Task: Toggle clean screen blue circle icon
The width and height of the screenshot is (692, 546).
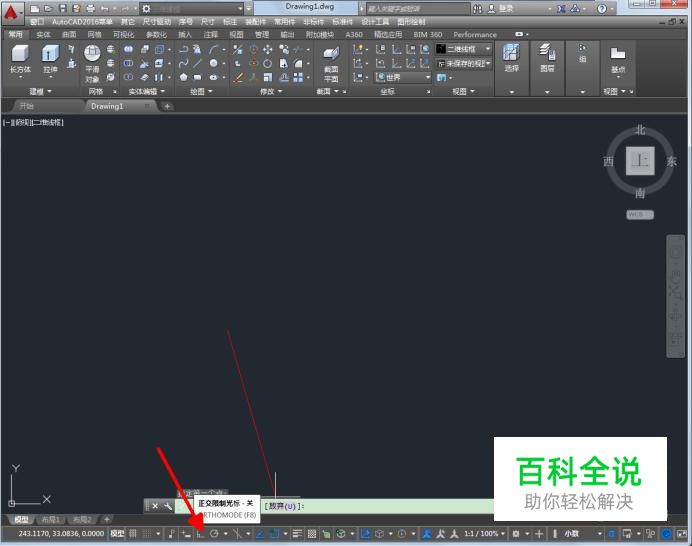Action: click(x=666, y=534)
